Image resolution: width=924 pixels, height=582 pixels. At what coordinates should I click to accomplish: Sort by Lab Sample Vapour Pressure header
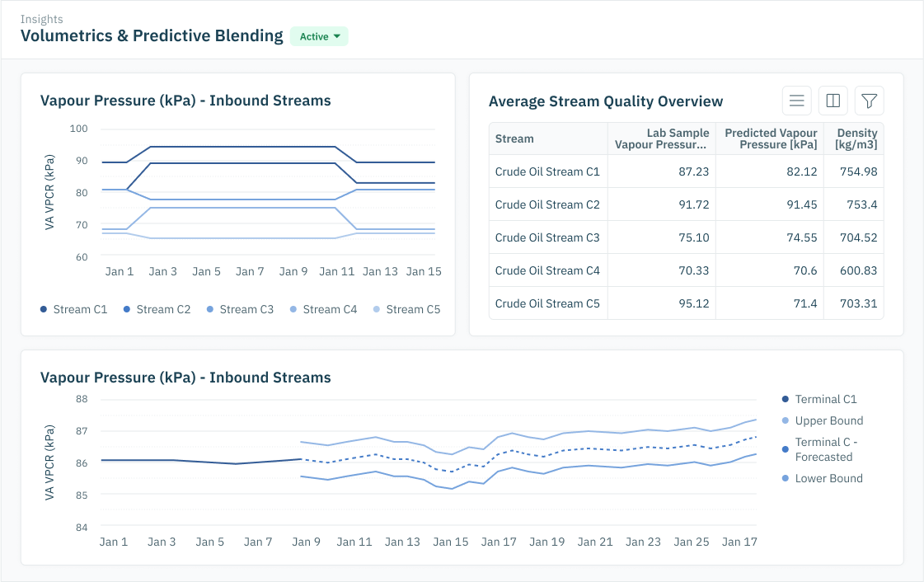pos(662,139)
